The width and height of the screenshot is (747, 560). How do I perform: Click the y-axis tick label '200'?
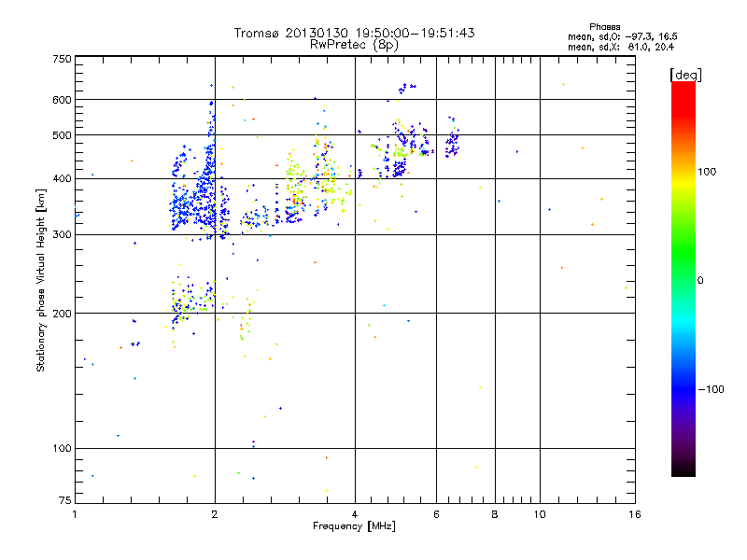(x=62, y=314)
